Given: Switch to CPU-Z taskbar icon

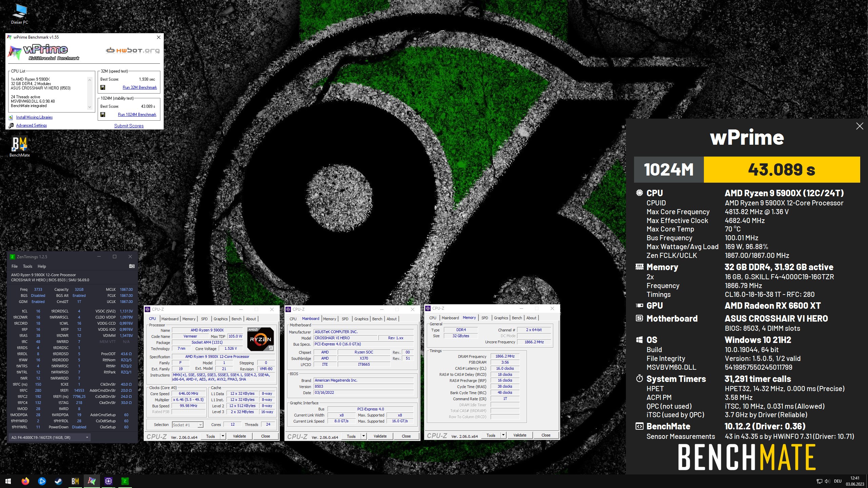Looking at the screenshot, I should pos(108,481).
